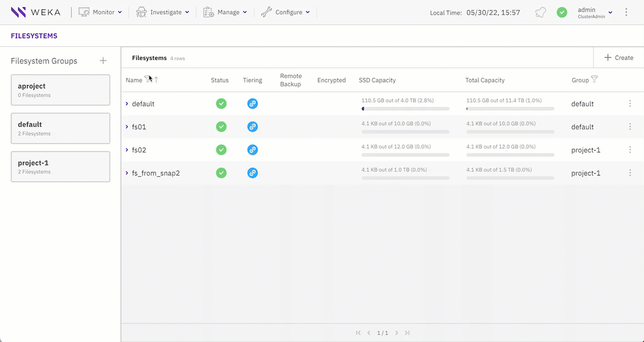Expand the fs_from_snap2 row
The height and width of the screenshot is (342, 644).
click(x=127, y=173)
